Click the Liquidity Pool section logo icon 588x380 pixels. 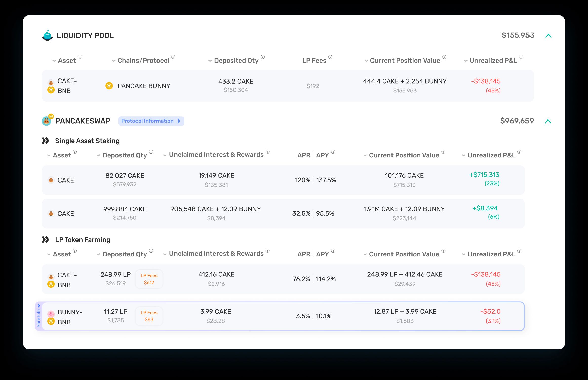[x=47, y=36]
